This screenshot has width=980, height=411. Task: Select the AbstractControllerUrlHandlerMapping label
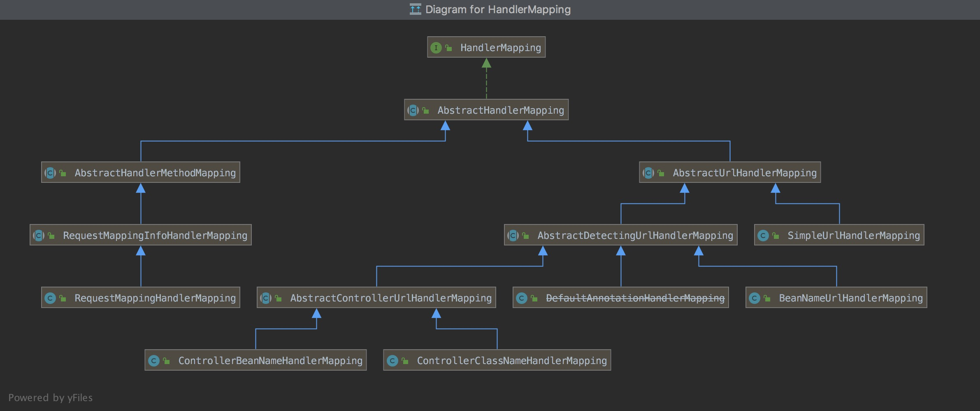click(391, 298)
